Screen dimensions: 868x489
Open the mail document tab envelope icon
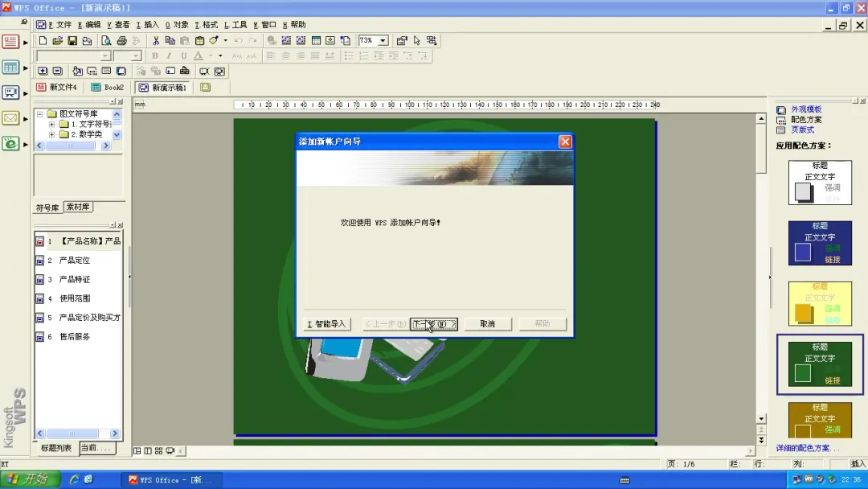coord(206,87)
